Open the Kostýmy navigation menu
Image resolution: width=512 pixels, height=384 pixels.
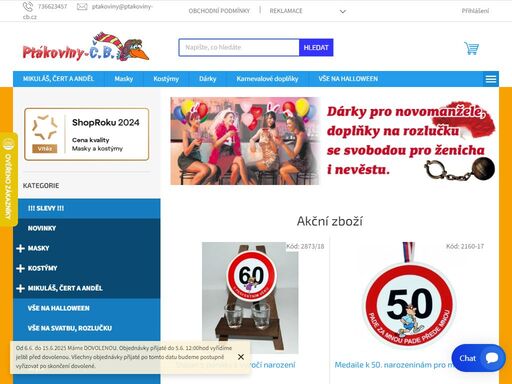click(166, 79)
